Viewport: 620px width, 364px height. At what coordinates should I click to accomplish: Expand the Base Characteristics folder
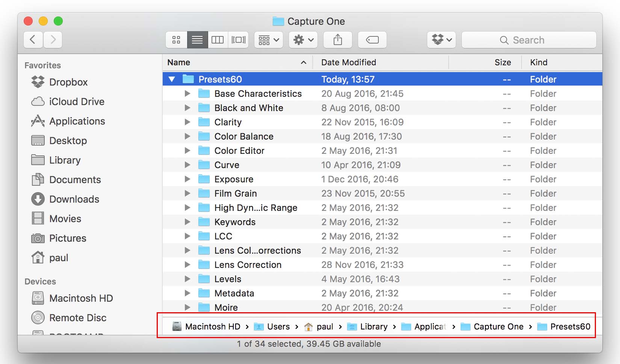click(187, 93)
